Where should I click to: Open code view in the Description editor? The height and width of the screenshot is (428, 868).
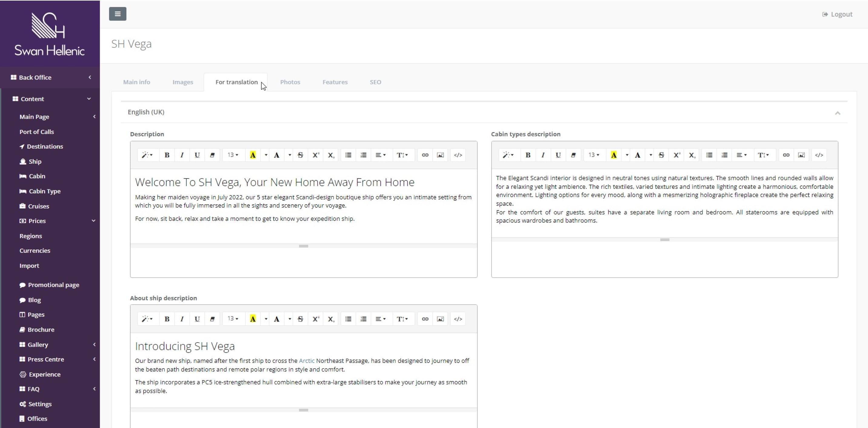coord(458,155)
